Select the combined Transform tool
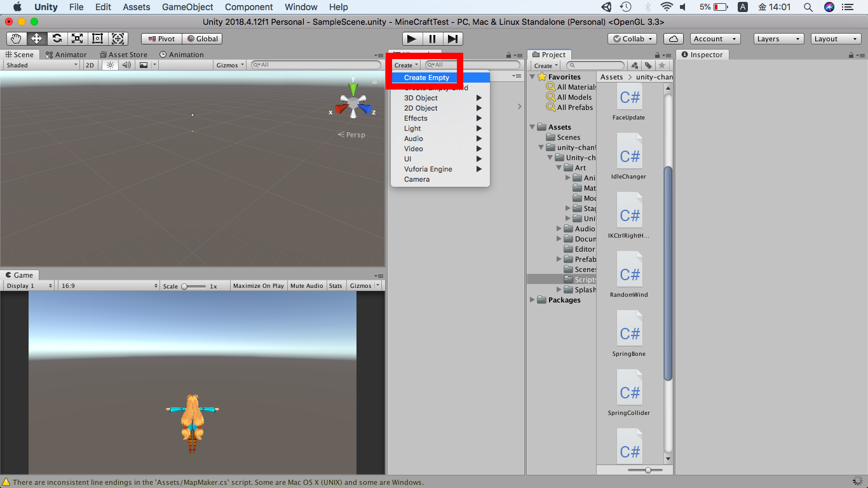The width and height of the screenshot is (868, 488). [118, 39]
